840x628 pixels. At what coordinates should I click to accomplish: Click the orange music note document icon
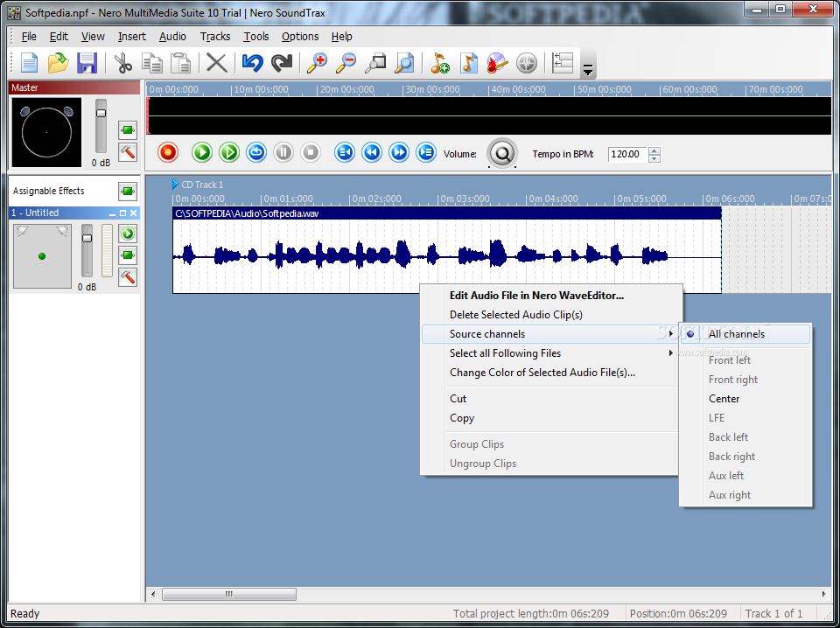469,63
